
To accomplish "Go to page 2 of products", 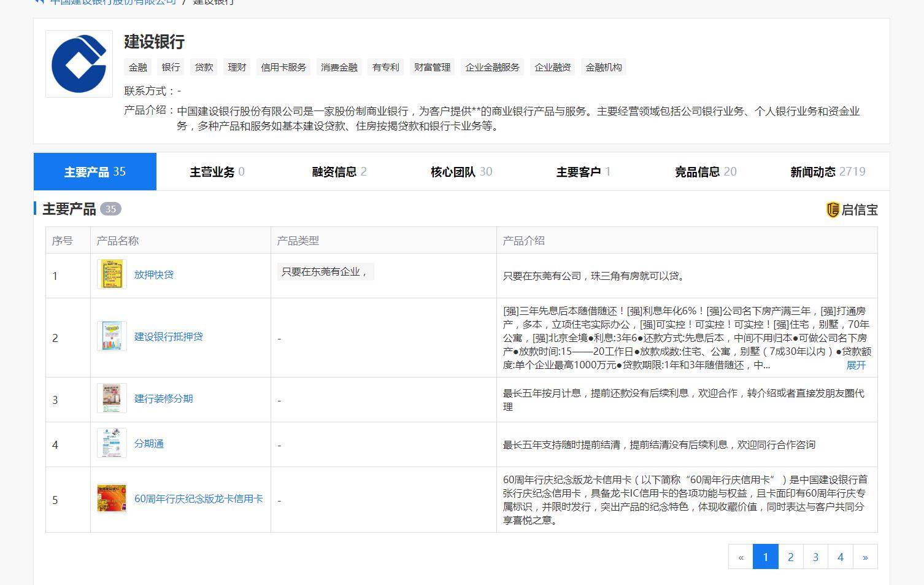I will [790, 557].
